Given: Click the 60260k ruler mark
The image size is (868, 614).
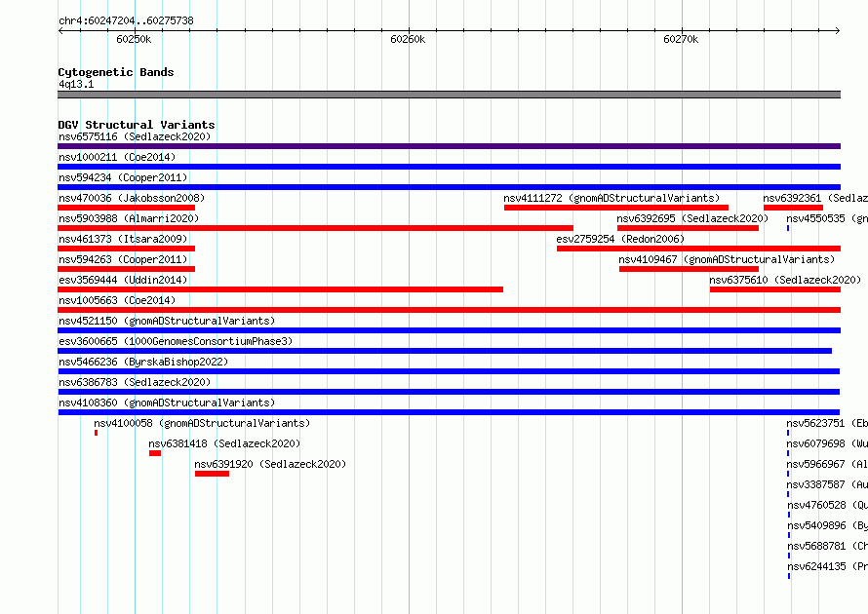Looking at the screenshot, I should pyautogui.click(x=408, y=39).
